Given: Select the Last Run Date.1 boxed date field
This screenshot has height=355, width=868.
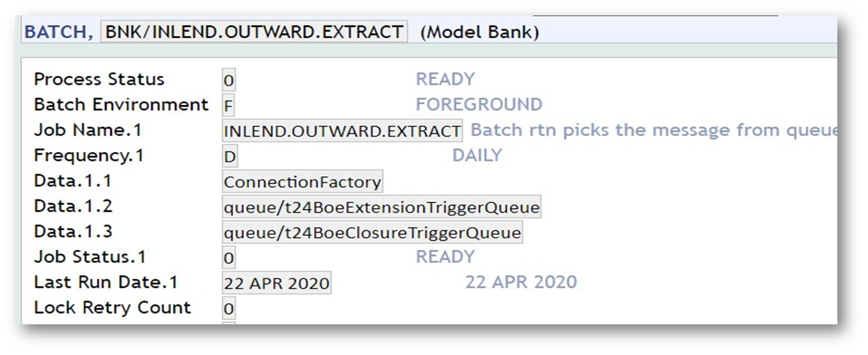Looking at the screenshot, I should [x=277, y=283].
